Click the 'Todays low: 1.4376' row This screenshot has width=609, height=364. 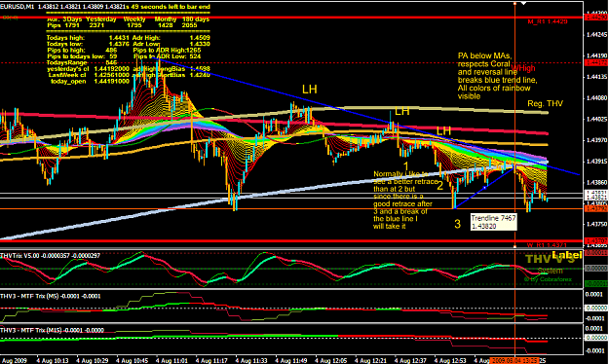(x=88, y=44)
